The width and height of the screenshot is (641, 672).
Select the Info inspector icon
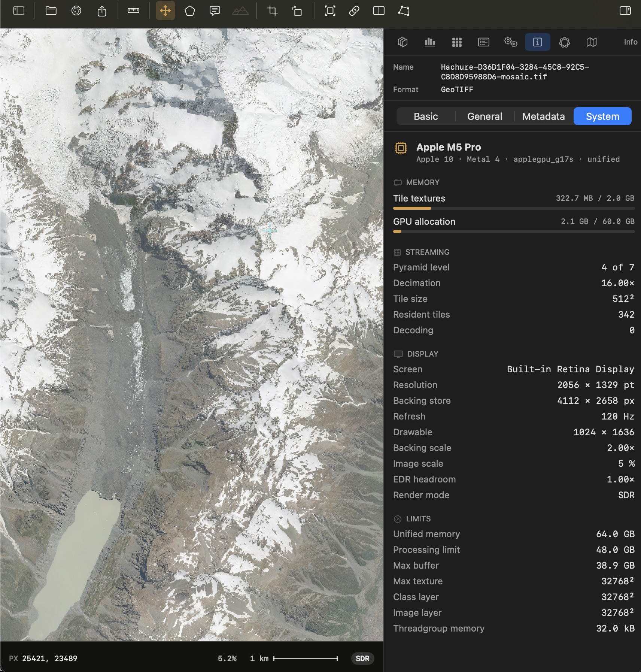click(x=538, y=42)
